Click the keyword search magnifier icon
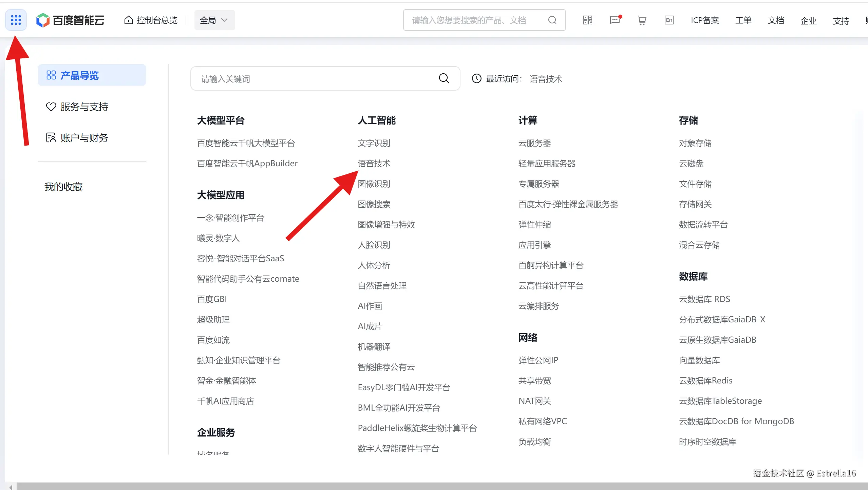This screenshot has height=490, width=868. (x=444, y=78)
